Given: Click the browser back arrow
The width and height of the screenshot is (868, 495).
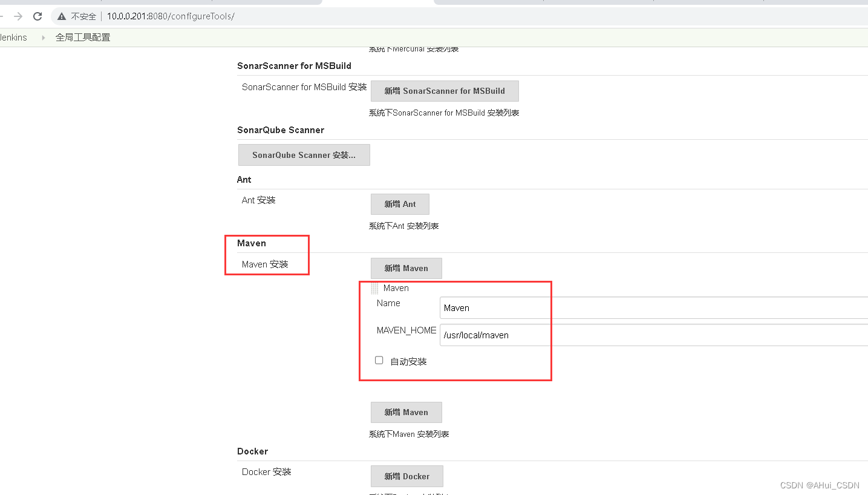Looking at the screenshot, I should point(2,16).
